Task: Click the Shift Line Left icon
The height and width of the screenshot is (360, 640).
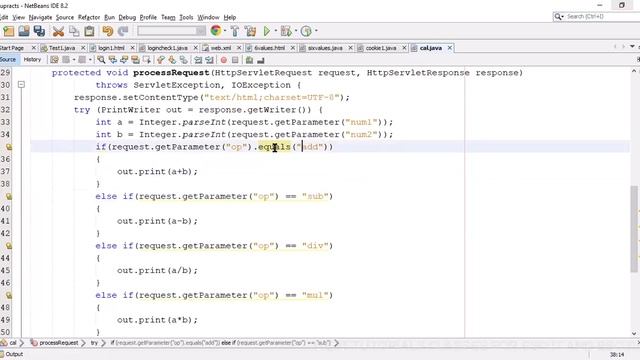Action: pos(198,60)
